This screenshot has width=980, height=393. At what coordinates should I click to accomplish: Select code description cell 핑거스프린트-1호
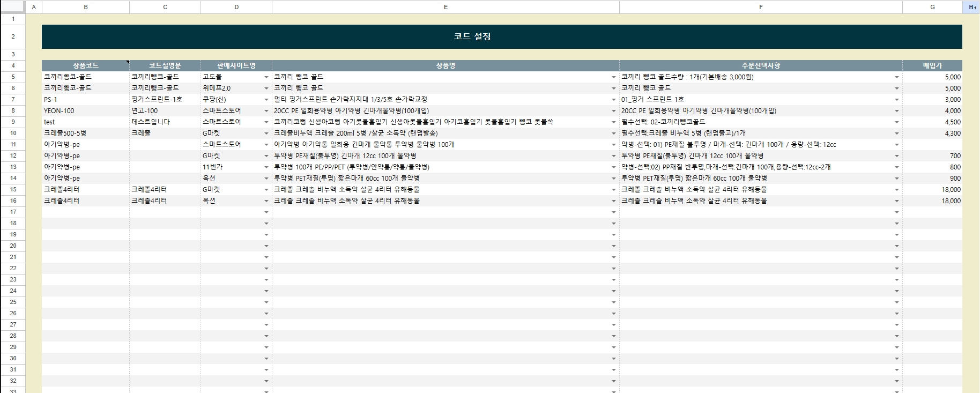click(165, 99)
